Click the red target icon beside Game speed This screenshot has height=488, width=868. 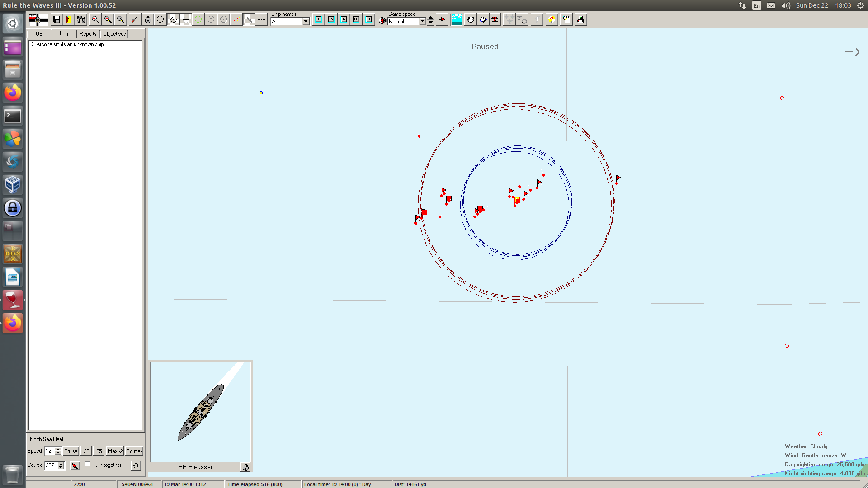click(382, 21)
